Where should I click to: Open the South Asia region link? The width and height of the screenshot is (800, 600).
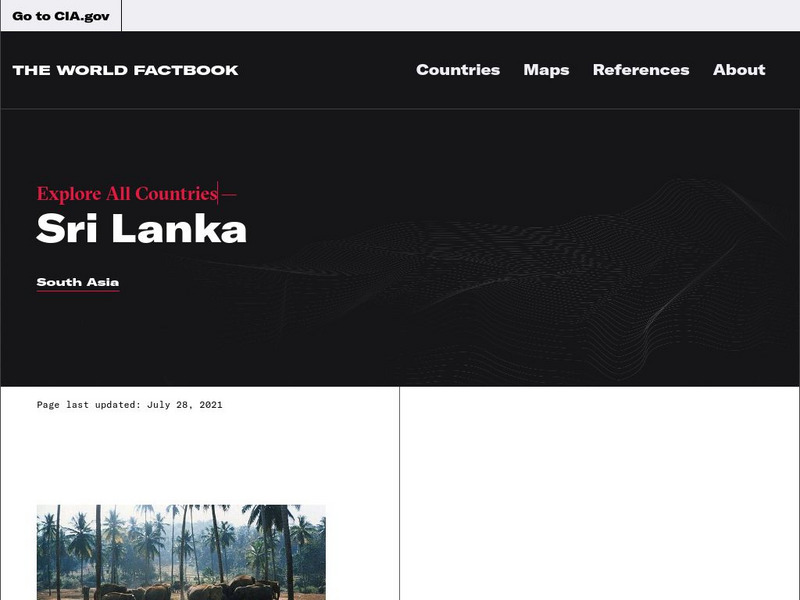[x=78, y=282]
